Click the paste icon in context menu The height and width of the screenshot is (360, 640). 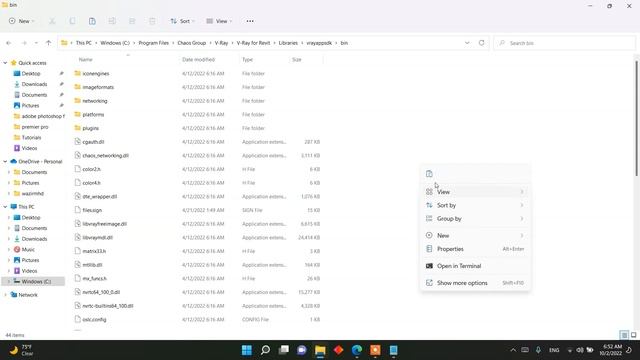click(429, 174)
